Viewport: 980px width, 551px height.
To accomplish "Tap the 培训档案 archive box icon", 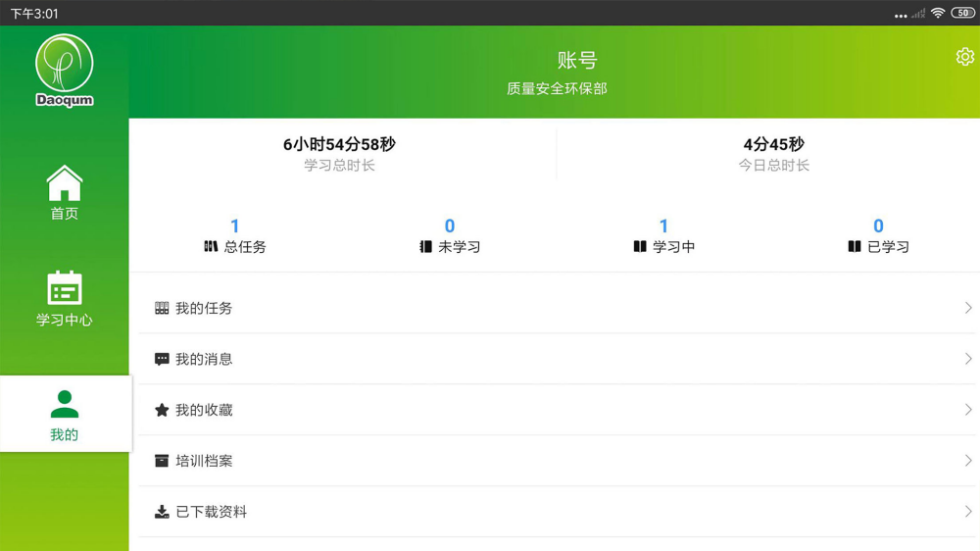I will click(162, 461).
